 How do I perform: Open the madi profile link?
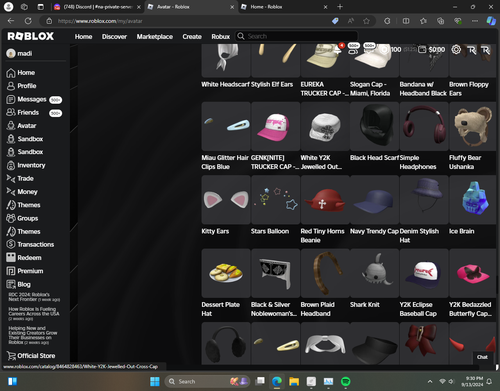click(x=19, y=53)
